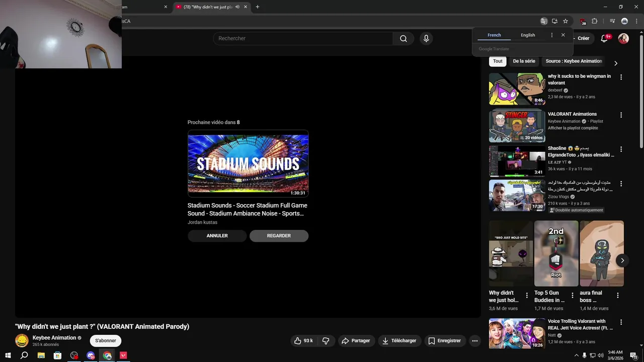
Task: Click the Télécharger download button
Action: click(x=399, y=341)
